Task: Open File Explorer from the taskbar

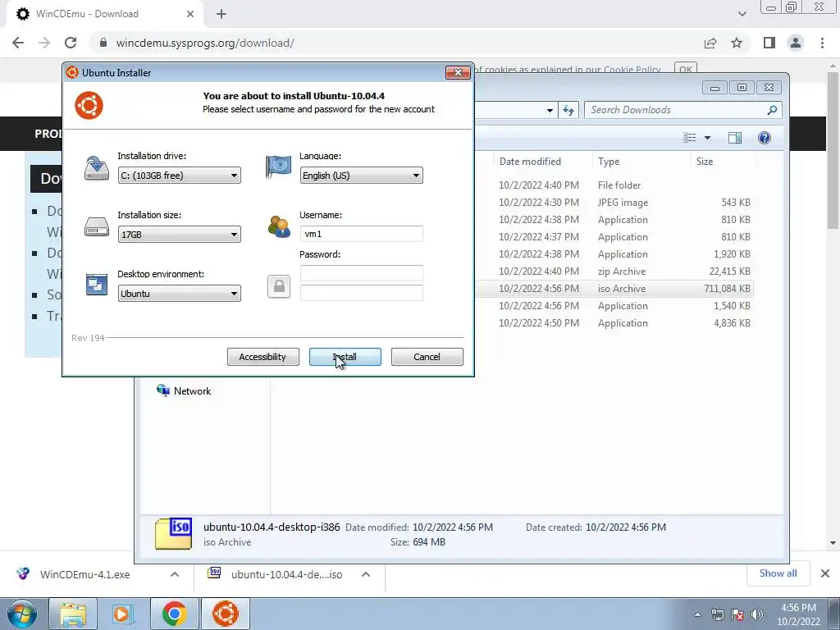Action: pos(73,614)
